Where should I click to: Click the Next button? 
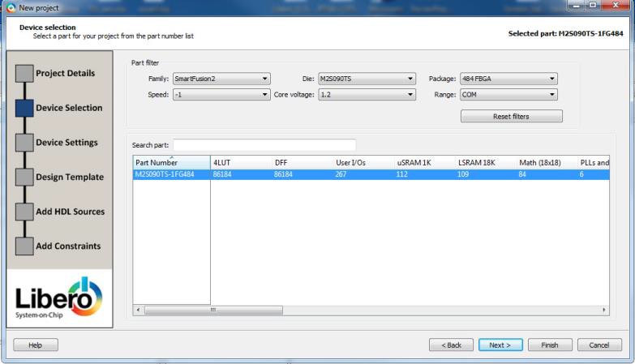click(x=500, y=345)
